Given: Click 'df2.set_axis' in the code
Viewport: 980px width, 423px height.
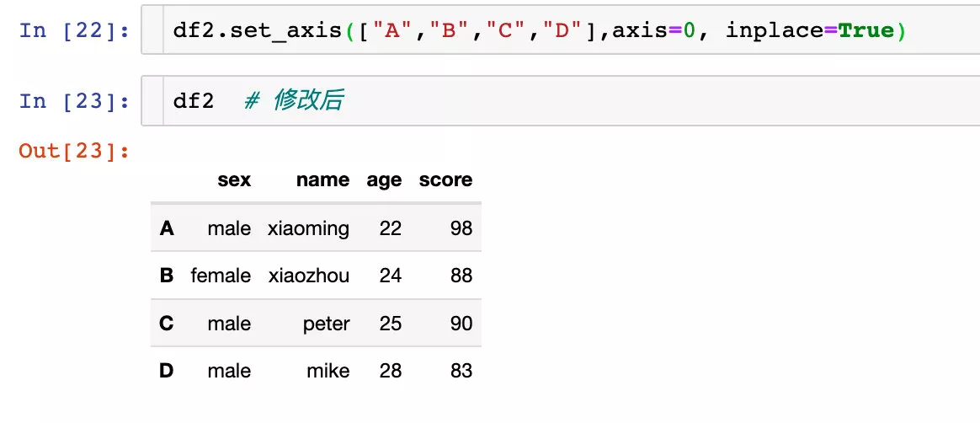Looking at the screenshot, I should [x=257, y=30].
